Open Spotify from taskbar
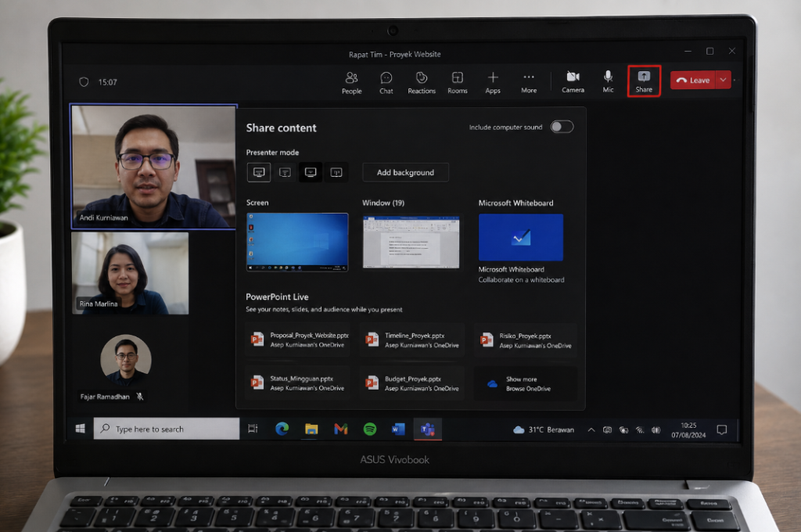The height and width of the screenshot is (532, 801). [370, 429]
